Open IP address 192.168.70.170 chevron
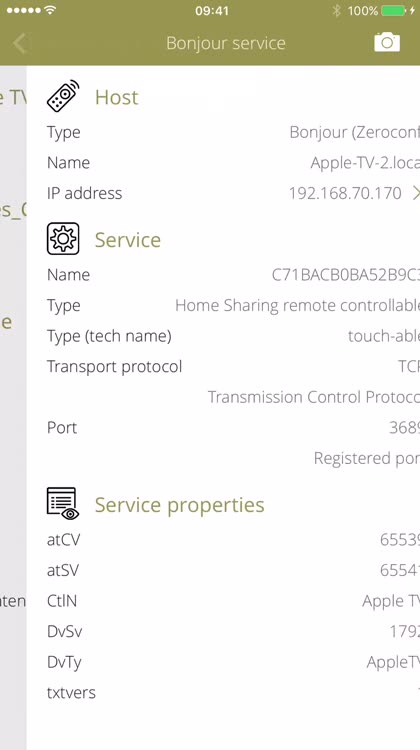 pyautogui.click(x=416, y=193)
